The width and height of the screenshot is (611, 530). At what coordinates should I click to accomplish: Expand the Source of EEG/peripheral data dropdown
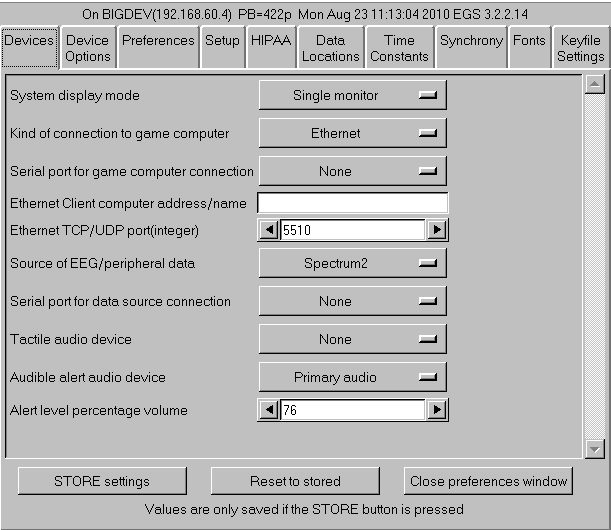pos(352,264)
